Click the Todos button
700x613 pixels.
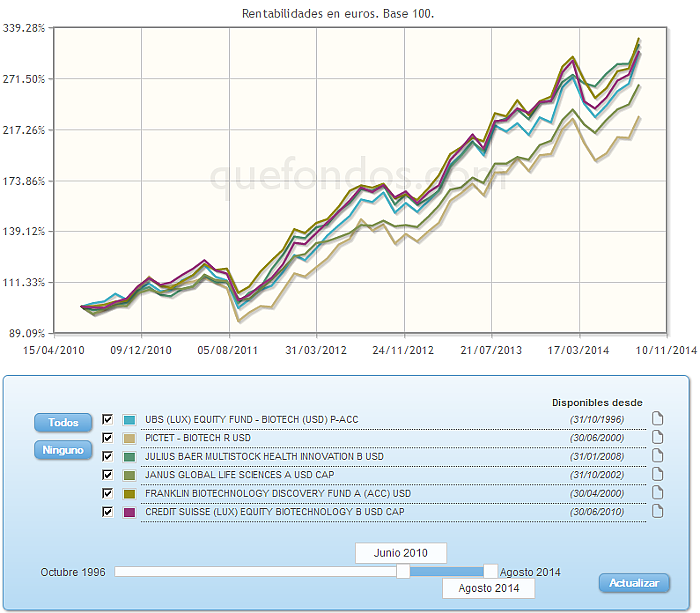pyautogui.click(x=63, y=422)
